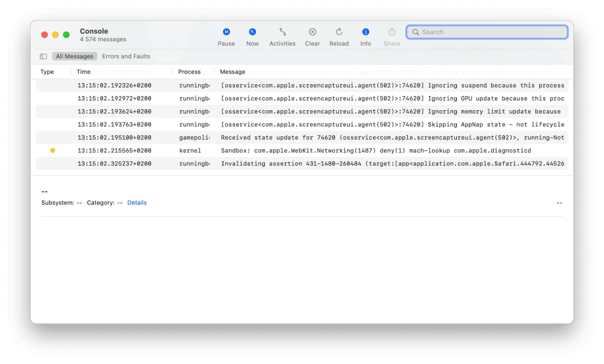
Task: Click the yellow error-type dot on kernel row
Action: tap(53, 150)
